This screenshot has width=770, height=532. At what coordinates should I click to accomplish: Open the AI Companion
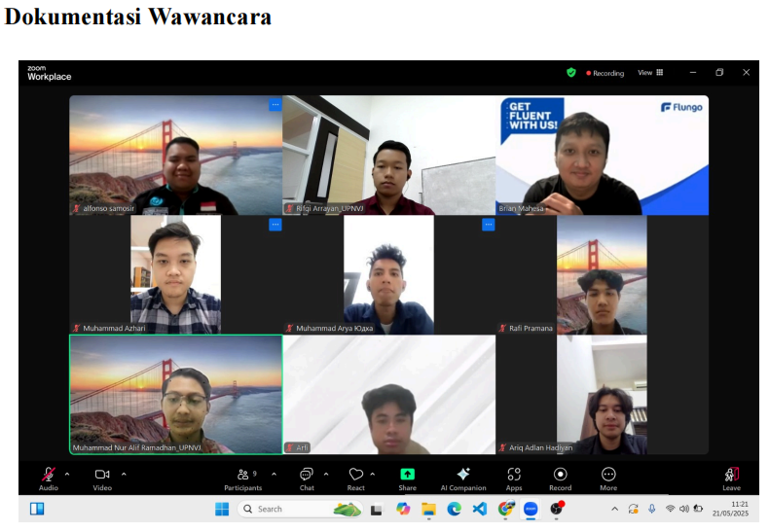click(463, 475)
